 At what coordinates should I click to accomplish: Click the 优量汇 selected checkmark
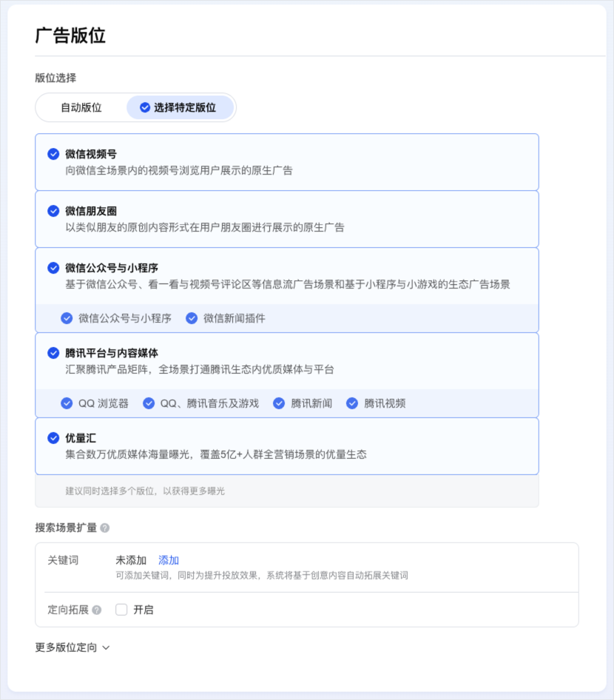[x=53, y=437]
